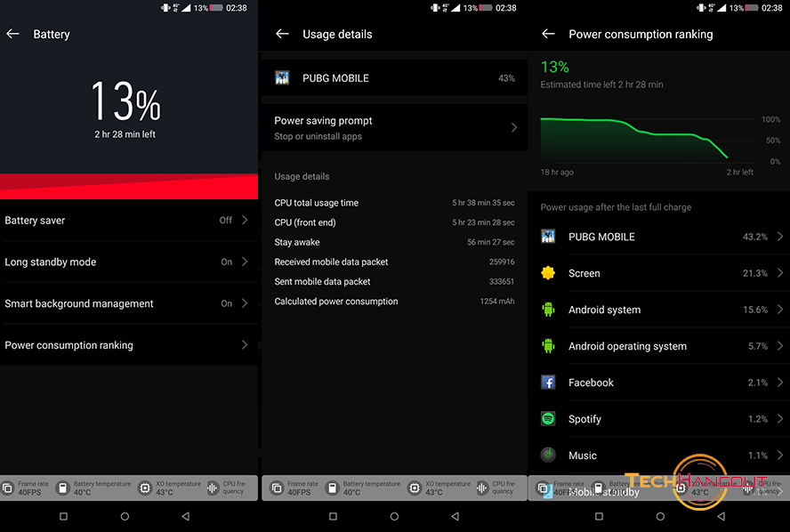This screenshot has width=790, height=532.
Task: Expand the PUBG MOBILE 43.2% chevron
Action: pos(780,237)
